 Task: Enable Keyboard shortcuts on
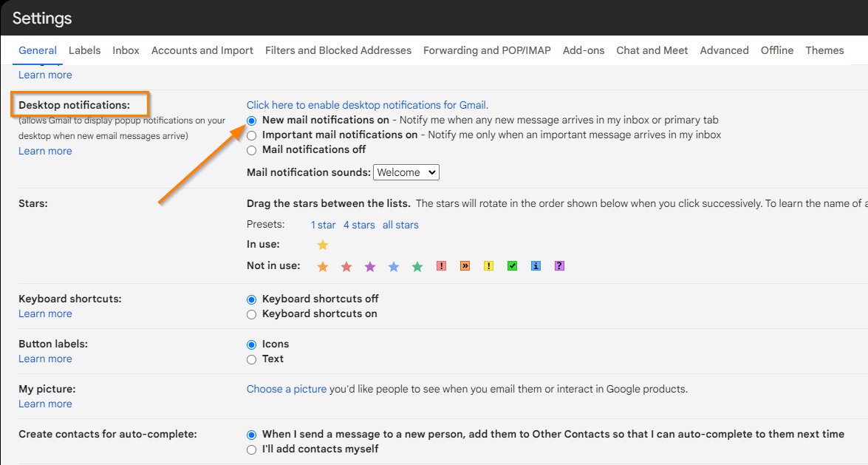pos(251,313)
